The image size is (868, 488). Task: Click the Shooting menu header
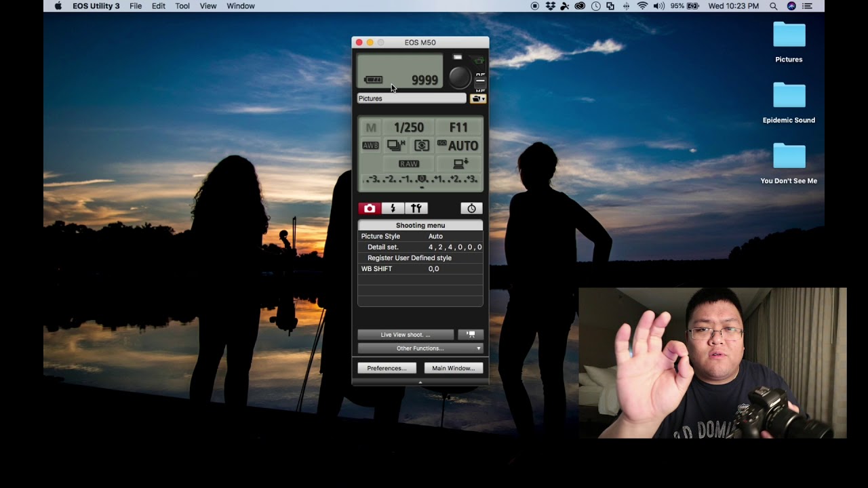click(420, 226)
